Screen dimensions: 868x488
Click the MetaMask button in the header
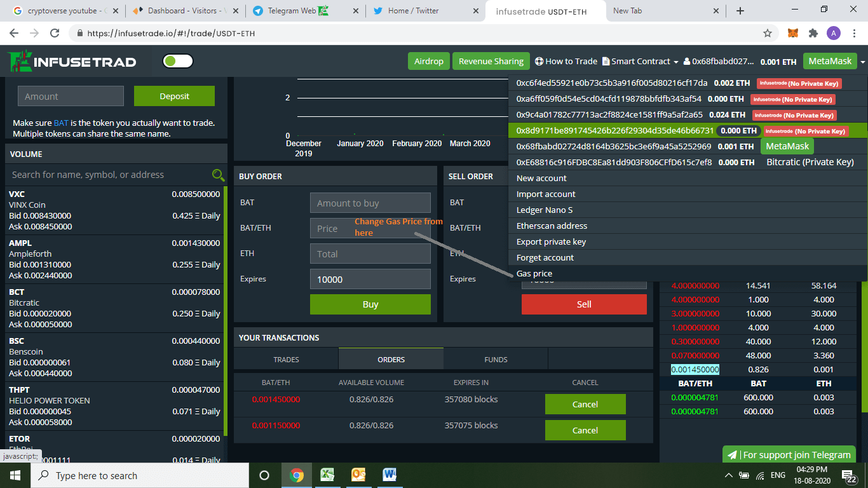[830, 61]
